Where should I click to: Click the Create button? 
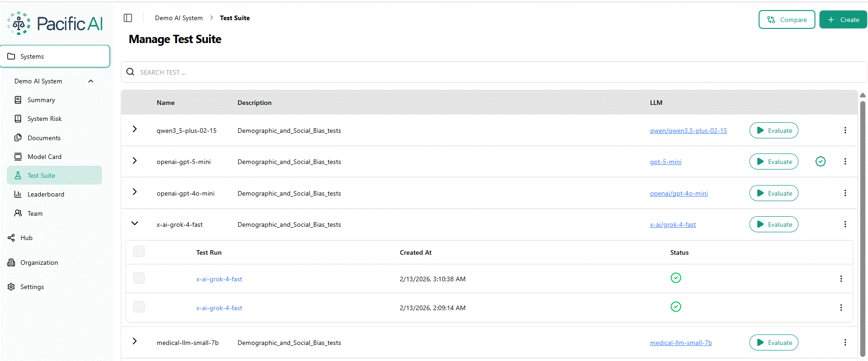(x=843, y=20)
